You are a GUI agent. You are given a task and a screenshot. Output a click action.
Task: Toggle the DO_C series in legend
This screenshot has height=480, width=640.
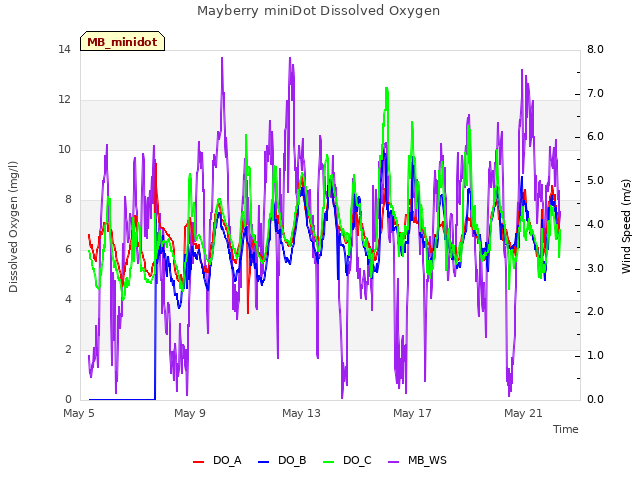pos(347,460)
